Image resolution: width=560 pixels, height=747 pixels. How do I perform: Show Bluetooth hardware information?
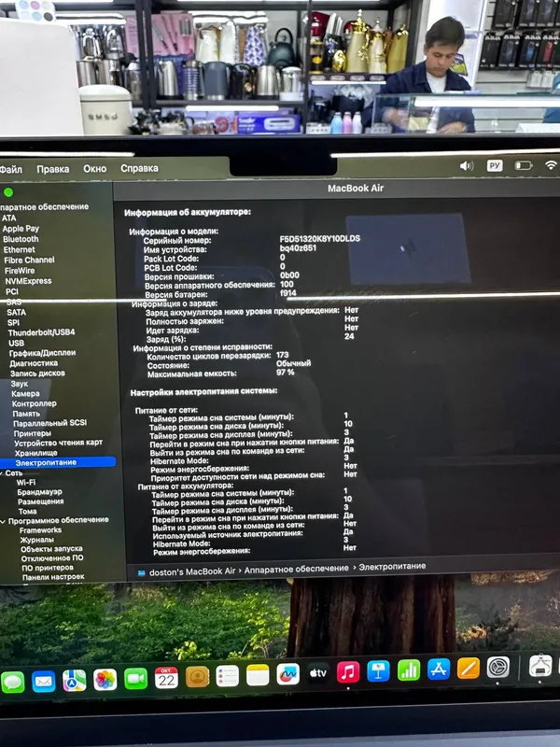(21, 239)
